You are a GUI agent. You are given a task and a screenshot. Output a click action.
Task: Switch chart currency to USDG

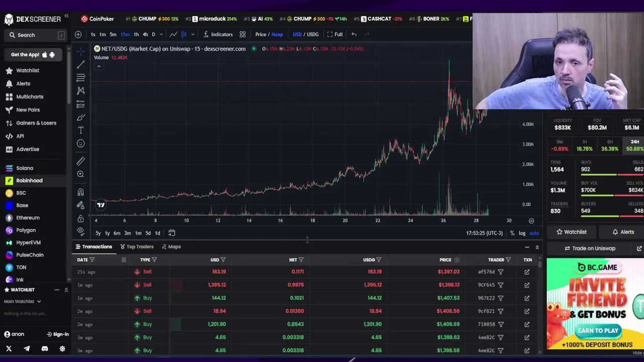point(313,34)
